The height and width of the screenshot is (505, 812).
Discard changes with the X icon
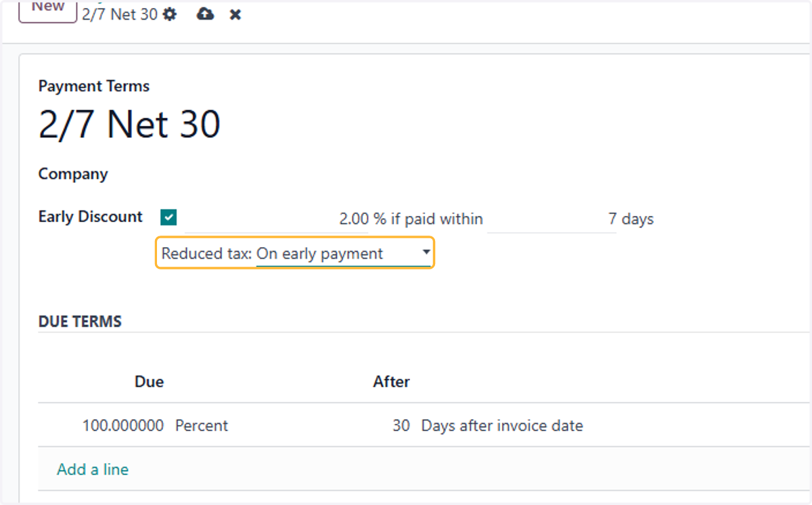[x=235, y=14]
